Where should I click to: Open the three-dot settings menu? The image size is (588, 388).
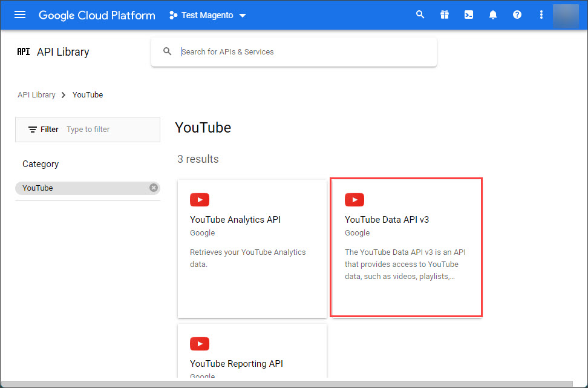(x=541, y=15)
